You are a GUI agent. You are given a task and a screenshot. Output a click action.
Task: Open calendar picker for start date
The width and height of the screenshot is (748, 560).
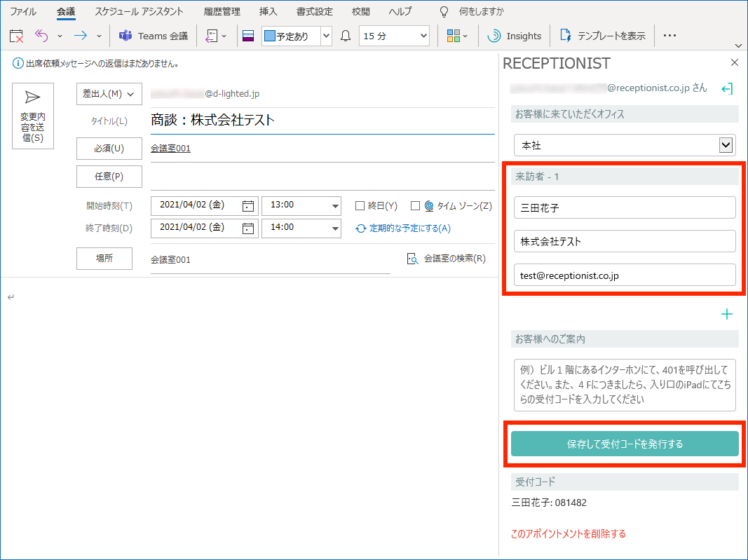pyautogui.click(x=248, y=205)
